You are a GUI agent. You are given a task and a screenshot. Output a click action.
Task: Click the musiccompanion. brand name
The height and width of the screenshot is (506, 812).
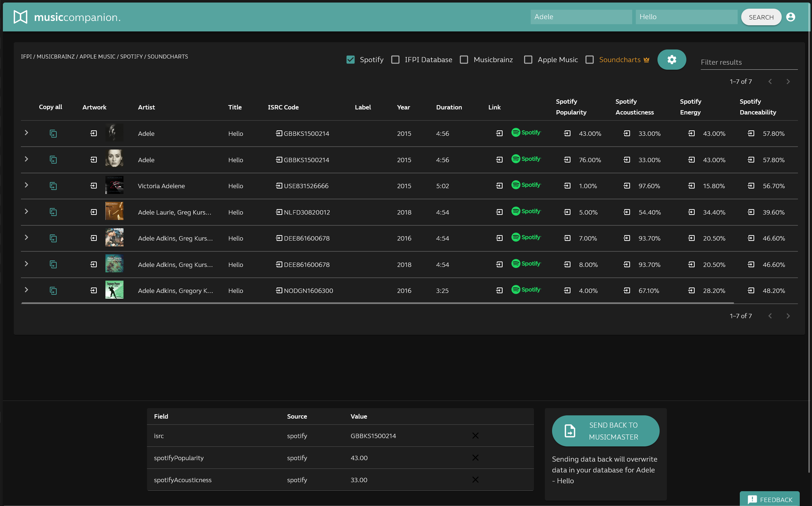click(77, 17)
